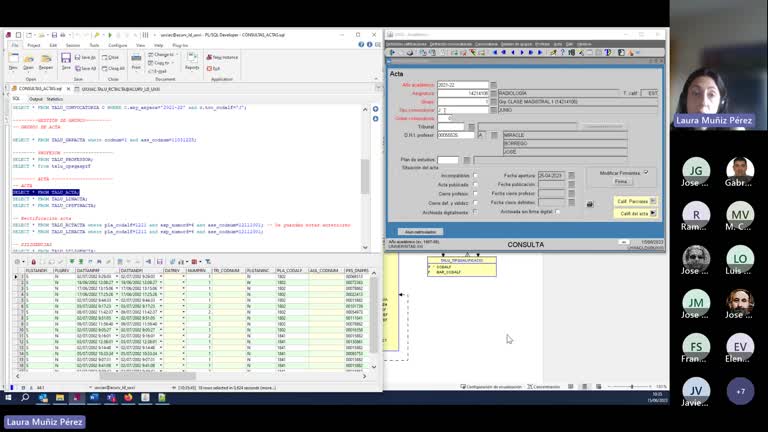
Task: Select the Statistics tab in SQL window
Action: [54, 99]
